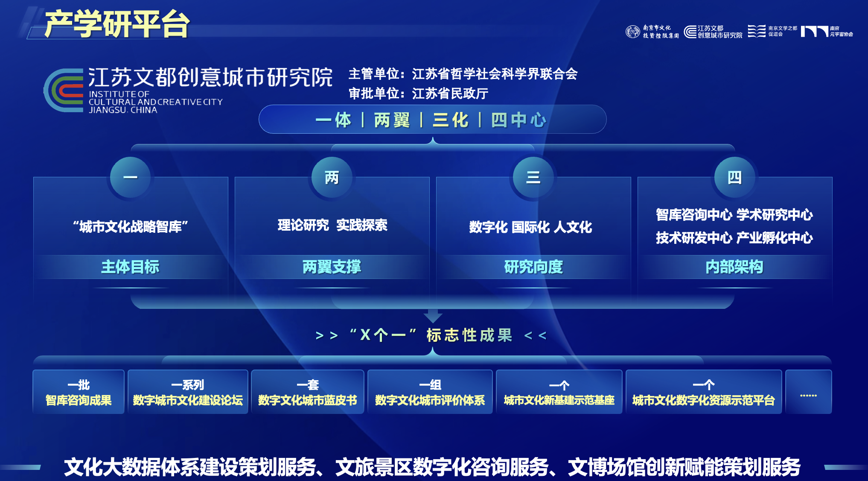Click the ellipsis …… card at the row end
The width and height of the screenshot is (868, 481).
coord(808,392)
